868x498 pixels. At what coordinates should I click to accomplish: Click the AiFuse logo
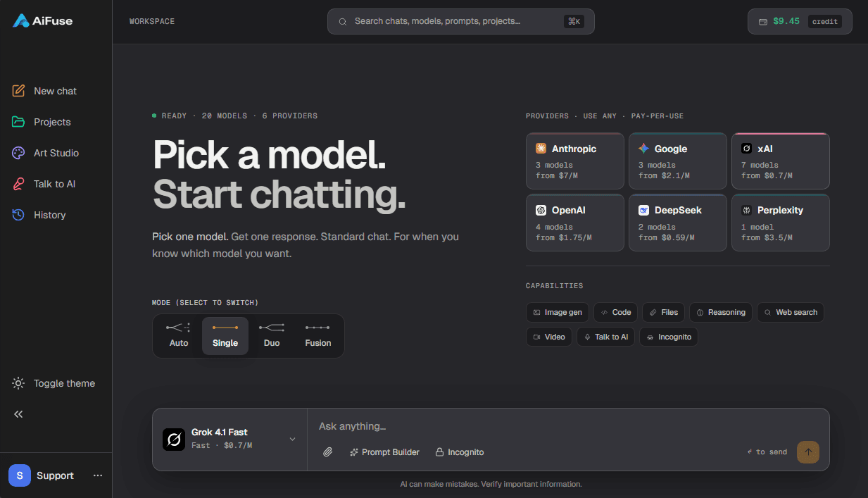click(43, 20)
